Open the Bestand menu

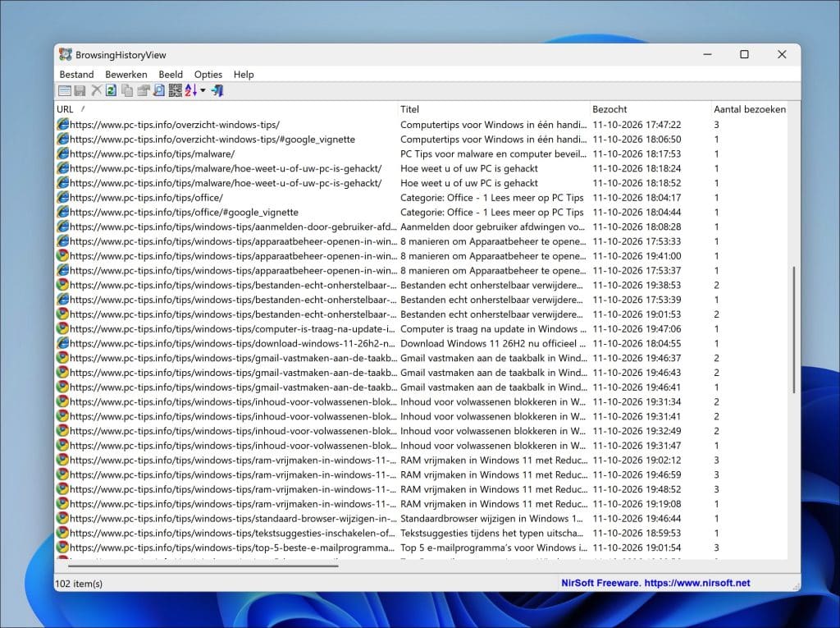coord(76,75)
